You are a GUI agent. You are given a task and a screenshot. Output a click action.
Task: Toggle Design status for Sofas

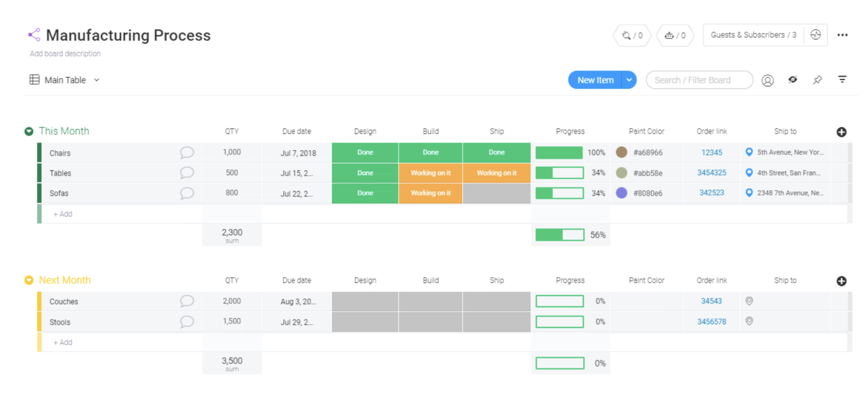[x=364, y=193]
